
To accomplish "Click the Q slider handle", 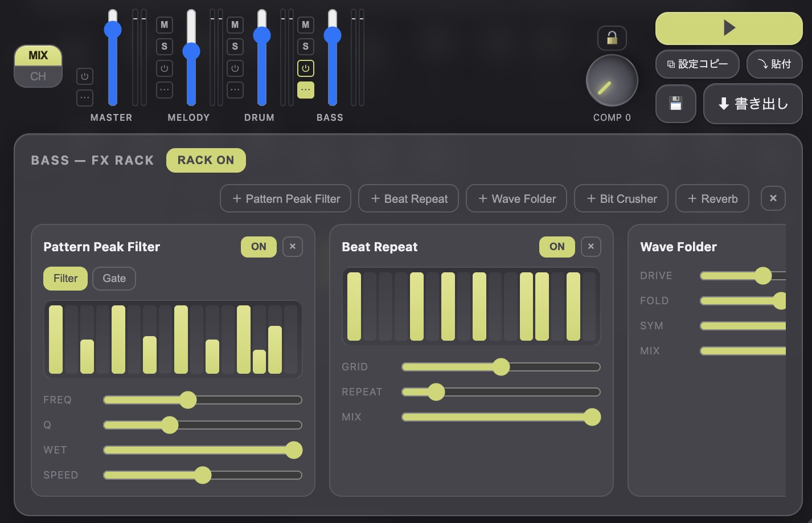I will coord(170,425).
